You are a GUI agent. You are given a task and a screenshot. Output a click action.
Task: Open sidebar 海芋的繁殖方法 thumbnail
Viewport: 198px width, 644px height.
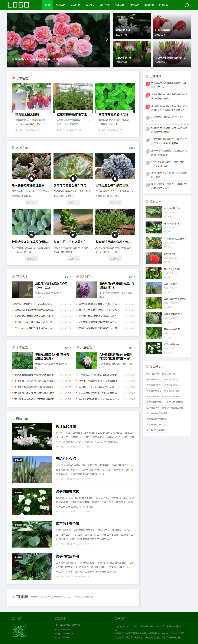coord(154,213)
